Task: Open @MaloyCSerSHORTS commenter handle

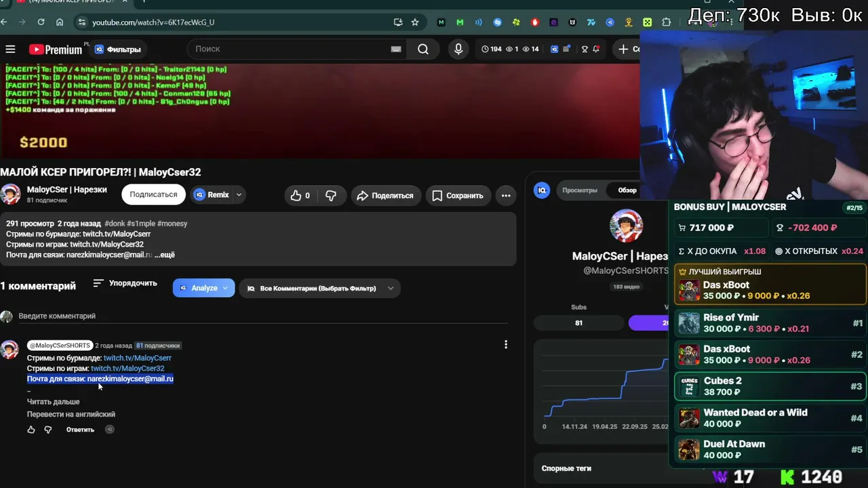Action: point(60,346)
